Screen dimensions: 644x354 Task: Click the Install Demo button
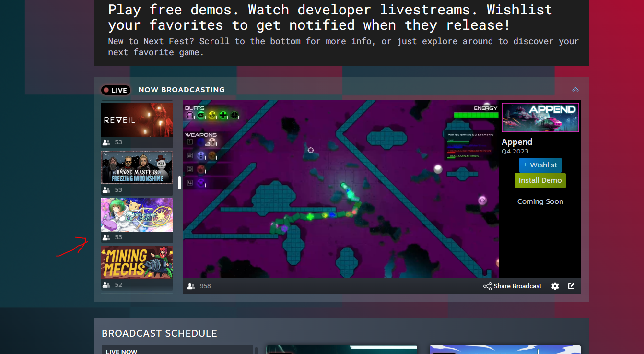point(540,180)
